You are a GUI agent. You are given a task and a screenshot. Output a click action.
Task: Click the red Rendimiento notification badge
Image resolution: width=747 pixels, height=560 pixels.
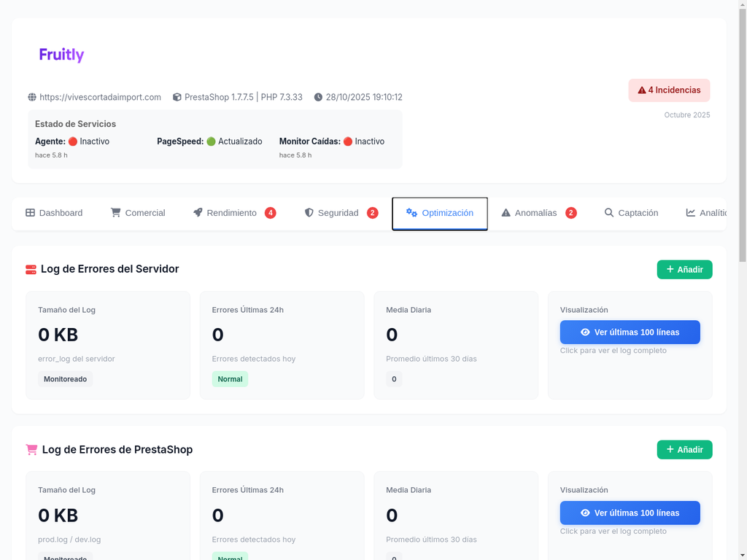click(x=270, y=212)
